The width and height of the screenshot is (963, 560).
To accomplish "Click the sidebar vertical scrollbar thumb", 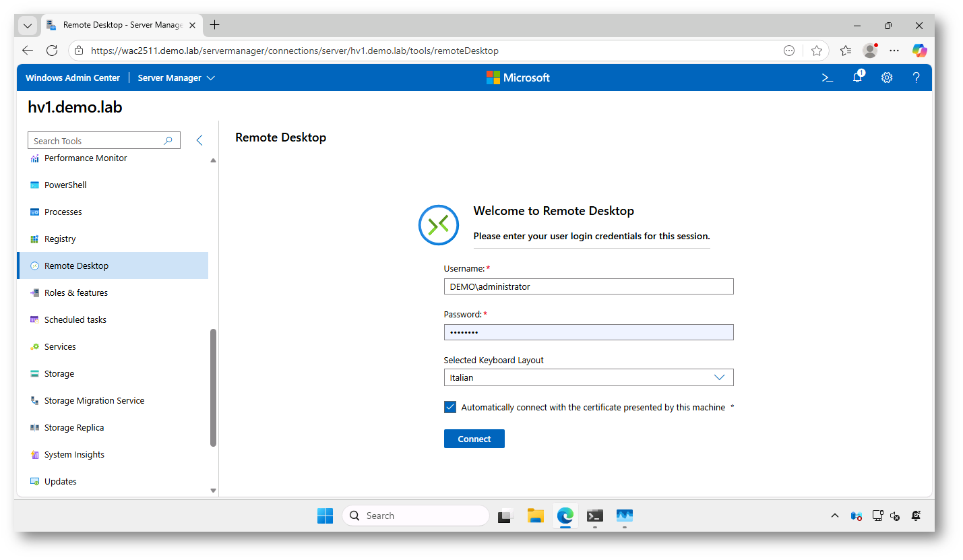I will pyautogui.click(x=213, y=387).
